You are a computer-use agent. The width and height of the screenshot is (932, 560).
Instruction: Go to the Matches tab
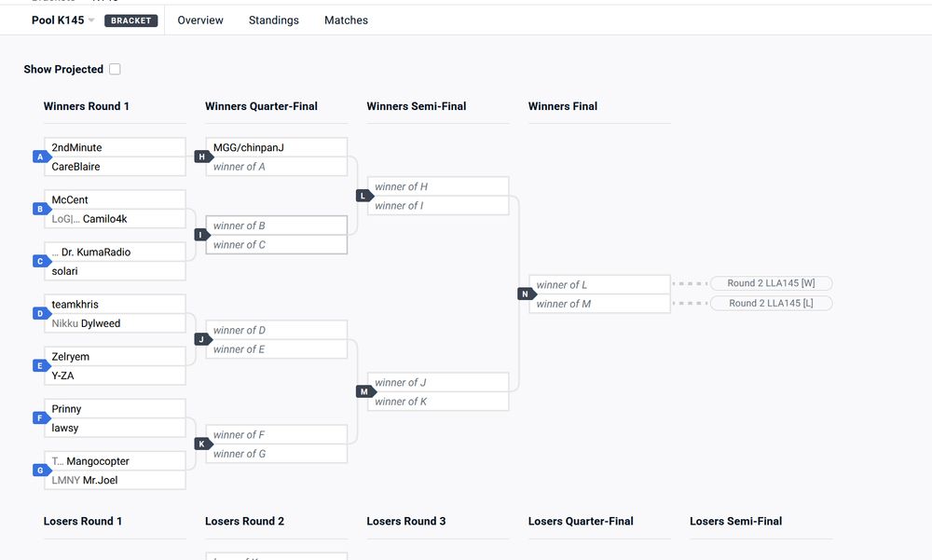click(346, 20)
